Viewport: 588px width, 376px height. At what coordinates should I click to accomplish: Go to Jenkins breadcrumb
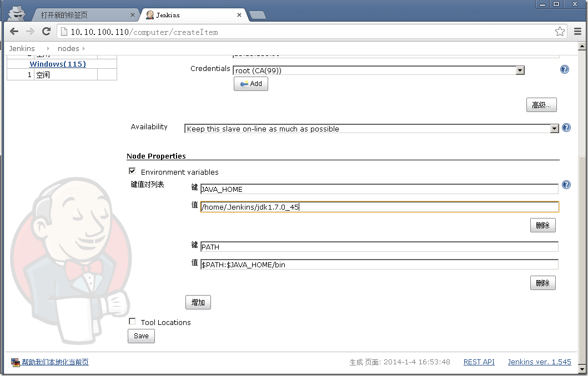pyautogui.click(x=22, y=48)
